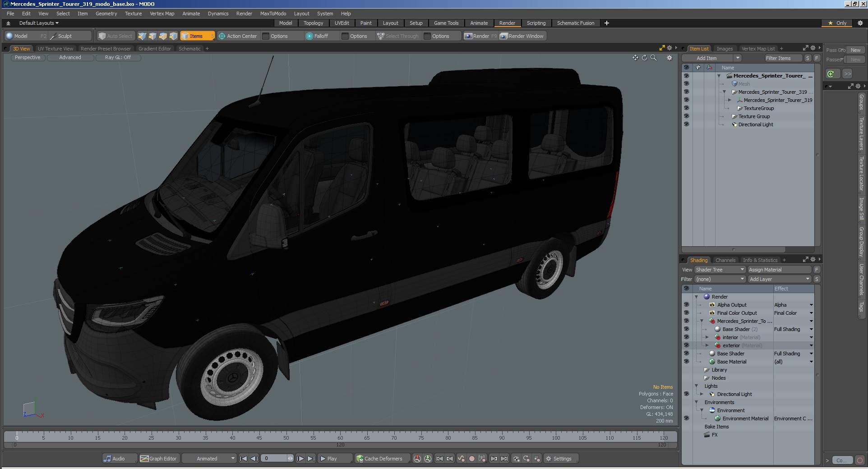Collapse the Render tree node

[697, 297]
